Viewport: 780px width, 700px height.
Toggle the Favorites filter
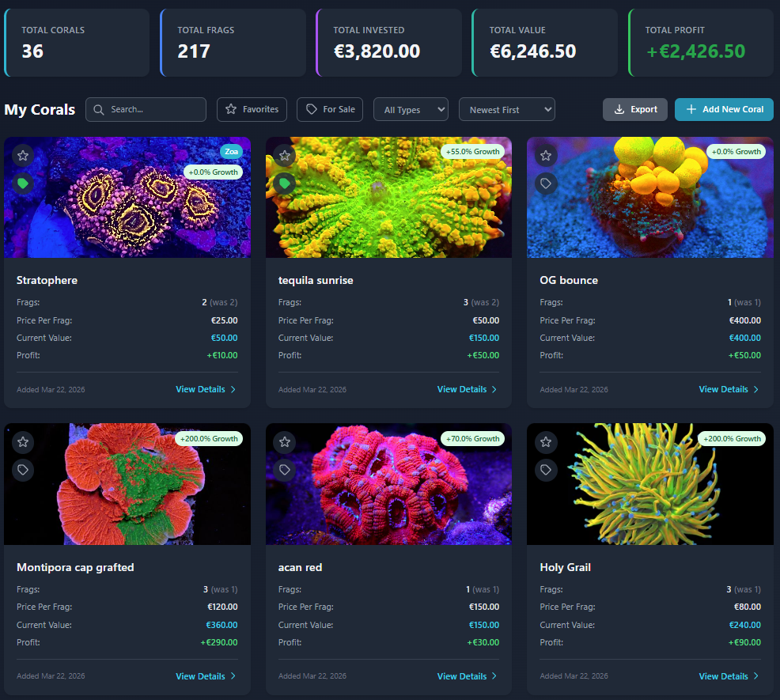(x=252, y=109)
